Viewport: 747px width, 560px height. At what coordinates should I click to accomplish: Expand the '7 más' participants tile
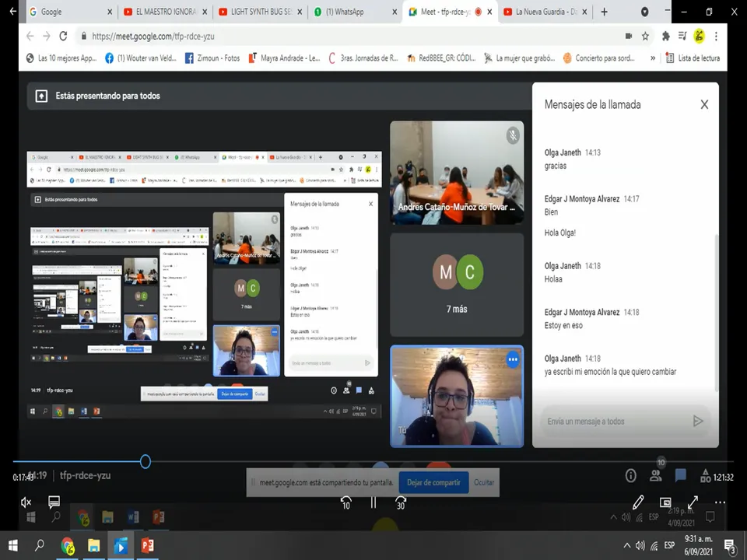pyautogui.click(x=457, y=285)
